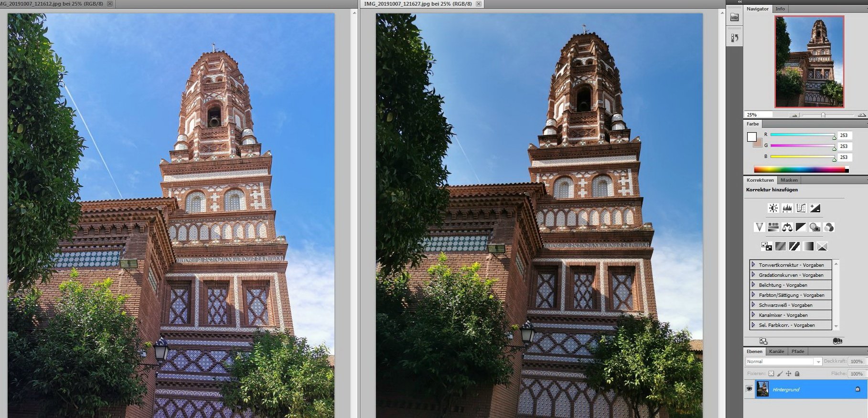Click the Deckkraft 100% field
This screenshot has height=418, width=868.
point(857,361)
